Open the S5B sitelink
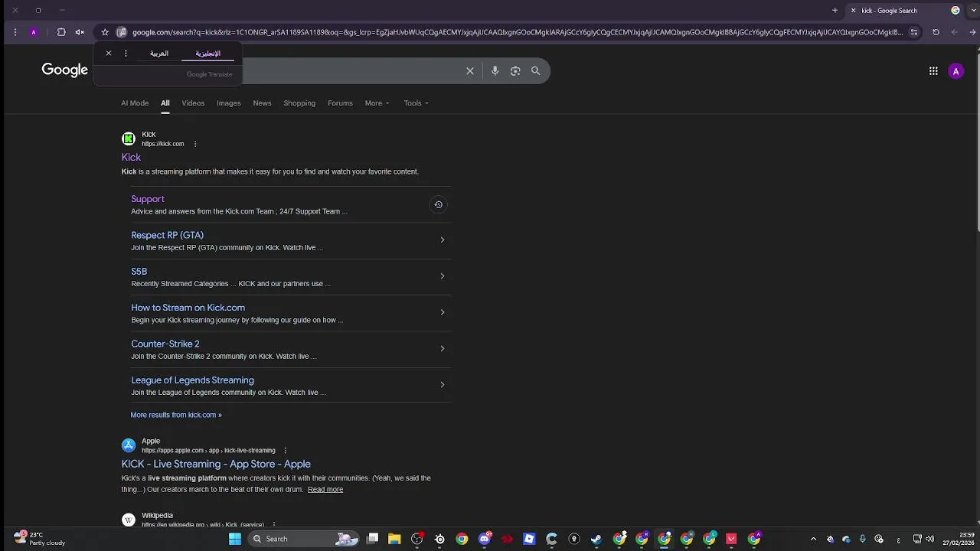This screenshot has height=551, width=980. click(x=139, y=271)
